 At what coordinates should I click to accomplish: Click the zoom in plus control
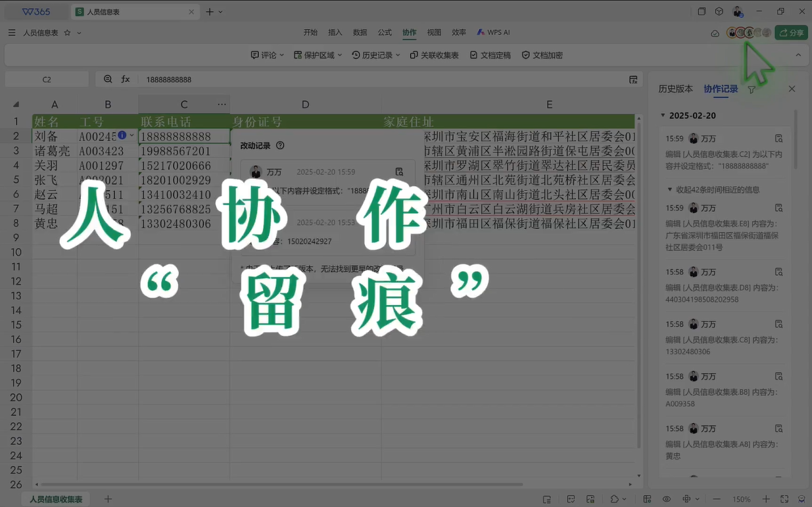click(766, 499)
